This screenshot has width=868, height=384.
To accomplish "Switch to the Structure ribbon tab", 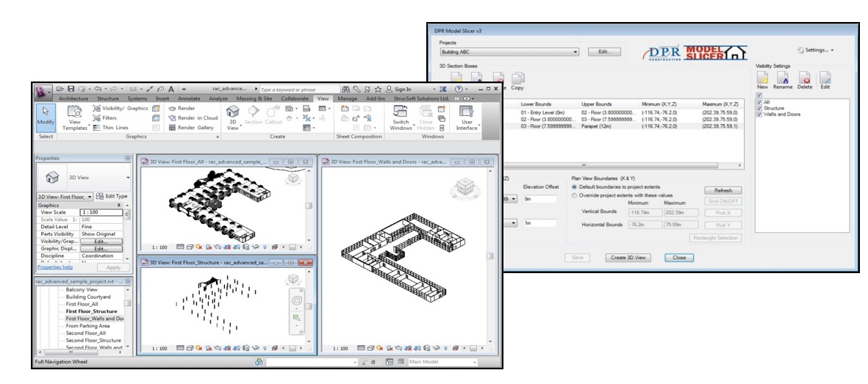I will [108, 98].
